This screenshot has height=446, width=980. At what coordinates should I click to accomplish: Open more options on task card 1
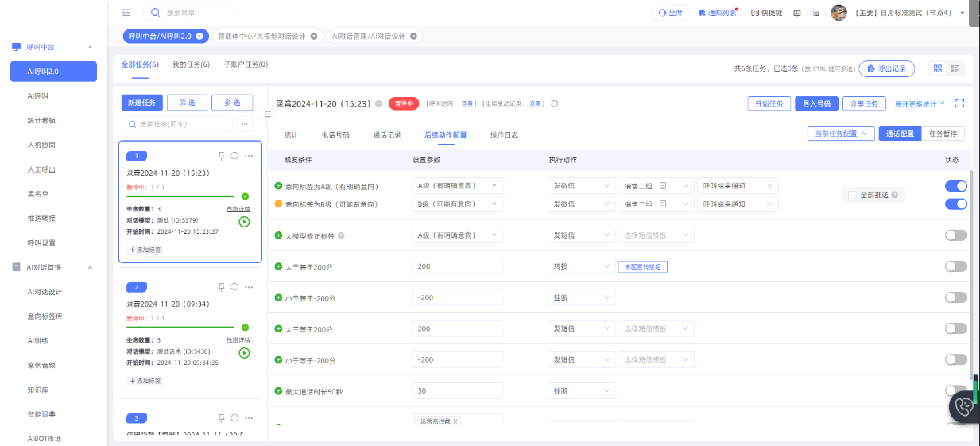[x=249, y=156]
